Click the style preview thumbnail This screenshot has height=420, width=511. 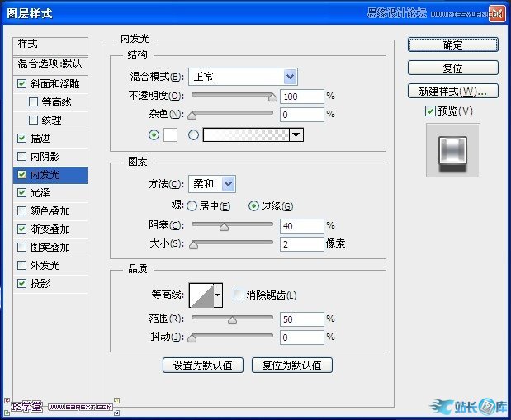tap(452, 150)
